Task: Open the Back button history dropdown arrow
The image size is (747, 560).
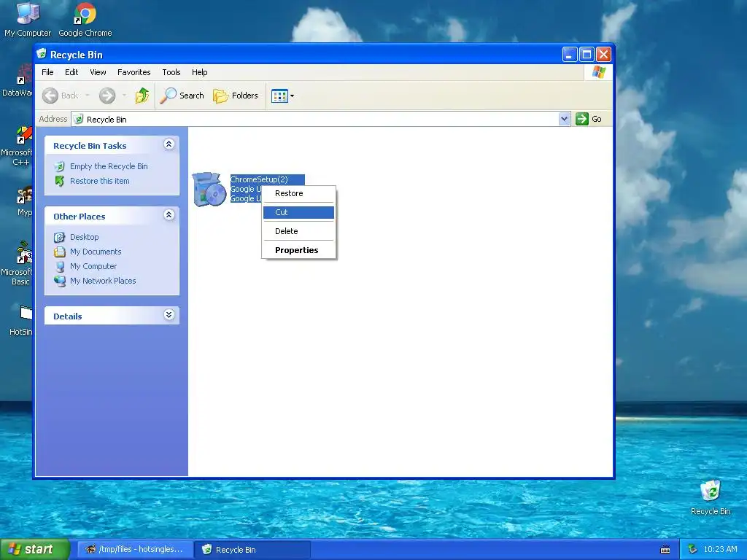Action: pyautogui.click(x=88, y=96)
